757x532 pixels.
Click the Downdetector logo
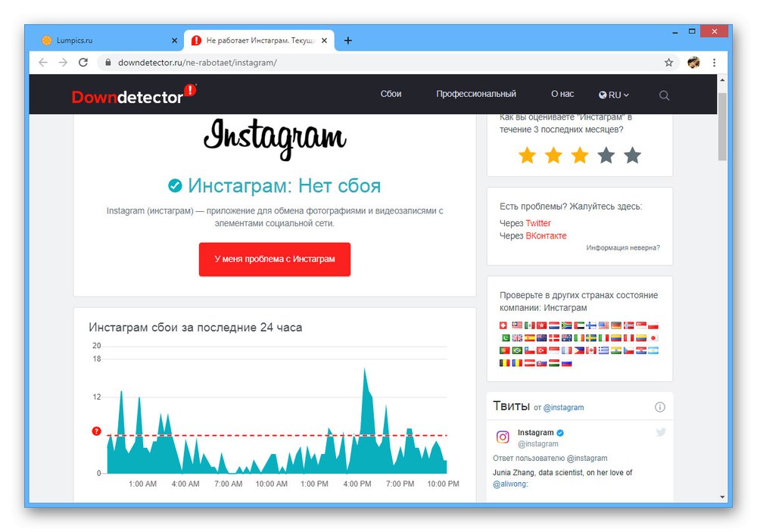(134, 94)
